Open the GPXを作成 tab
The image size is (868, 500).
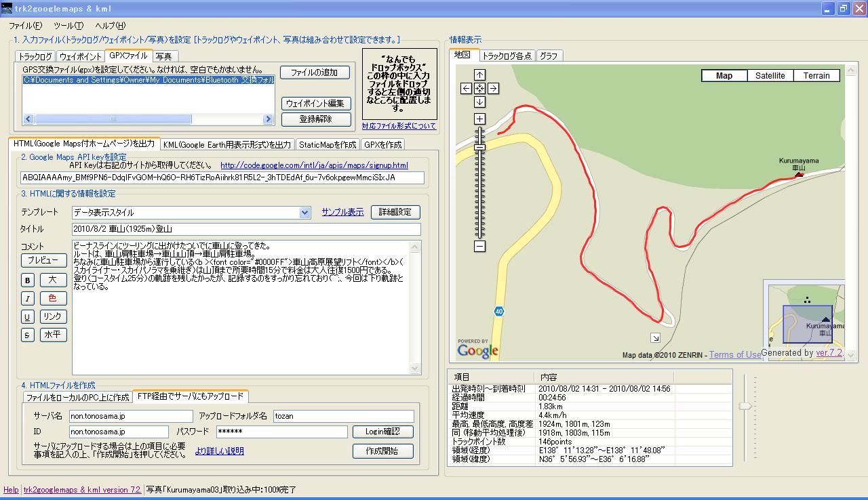point(382,145)
